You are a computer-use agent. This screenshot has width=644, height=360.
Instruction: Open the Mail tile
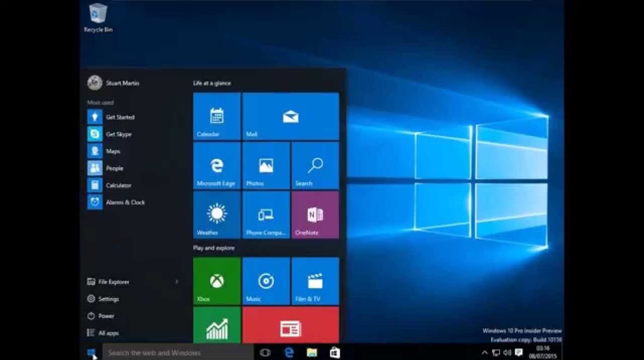pyautogui.click(x=290, y=116)
